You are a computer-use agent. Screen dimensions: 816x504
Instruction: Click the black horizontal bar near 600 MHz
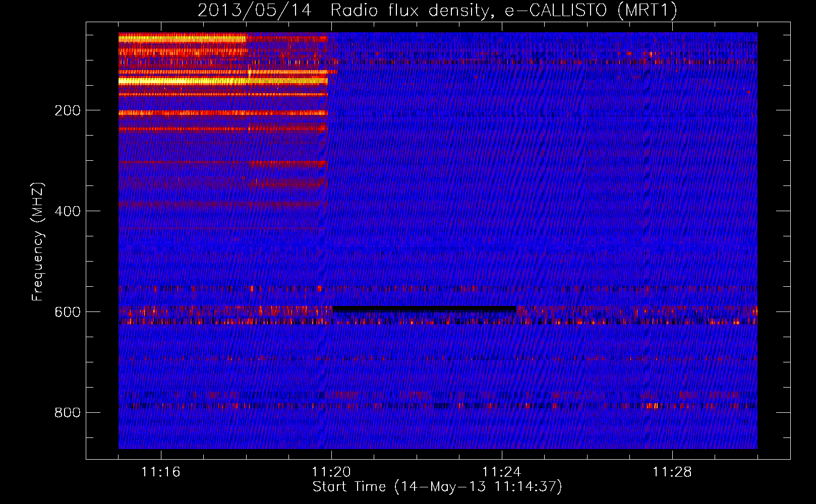tap(424, 309)
